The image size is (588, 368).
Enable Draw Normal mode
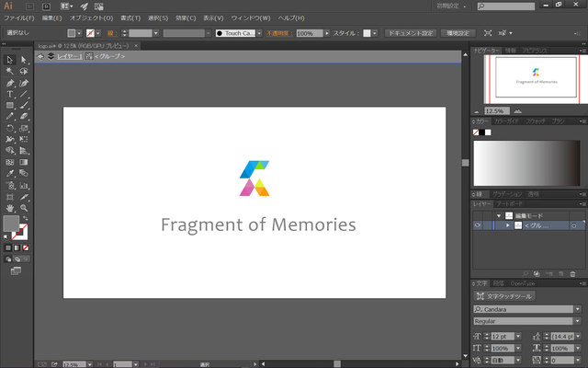click(x=8, y=259)
